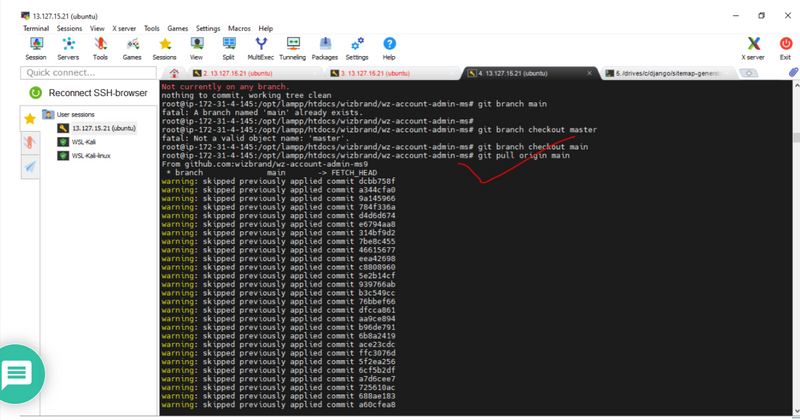Select the star sessions sidebar tab
The width and height of the screenshot is (800, 420).
[x=30, y=119]
